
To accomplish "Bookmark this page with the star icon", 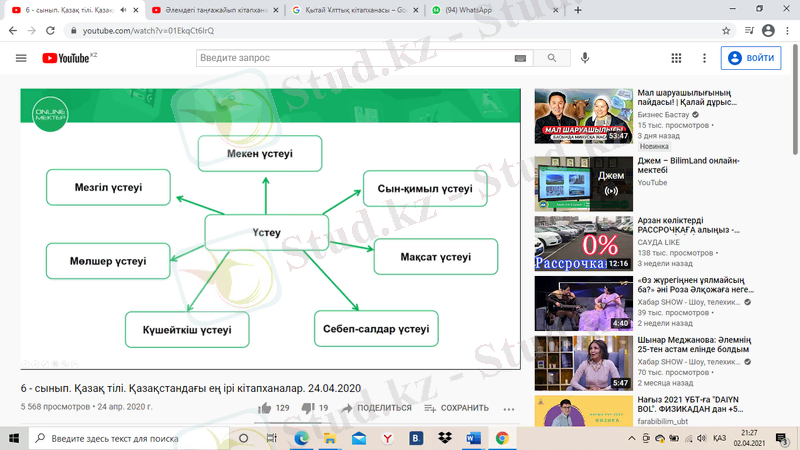I will [x=726, y=31].
